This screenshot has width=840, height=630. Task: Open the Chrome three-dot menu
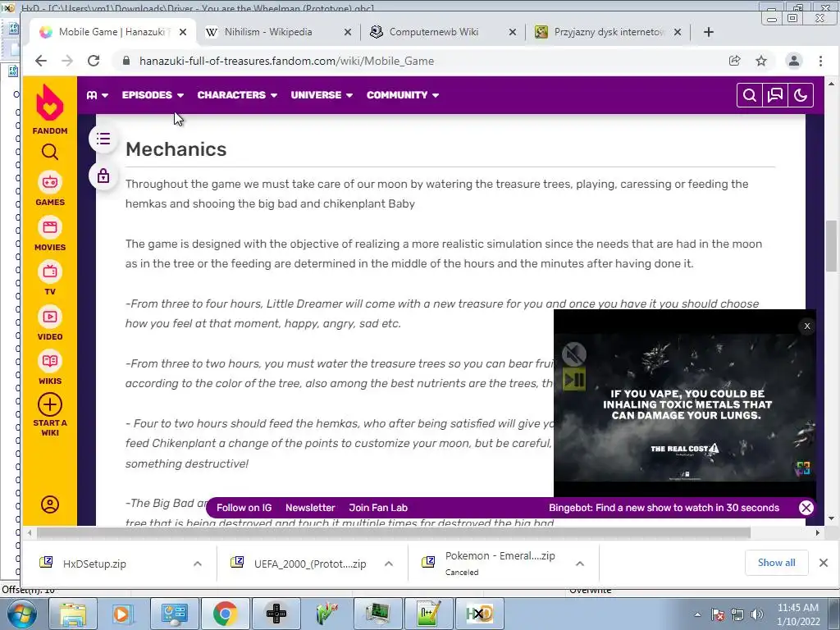[x=820, y=61]
